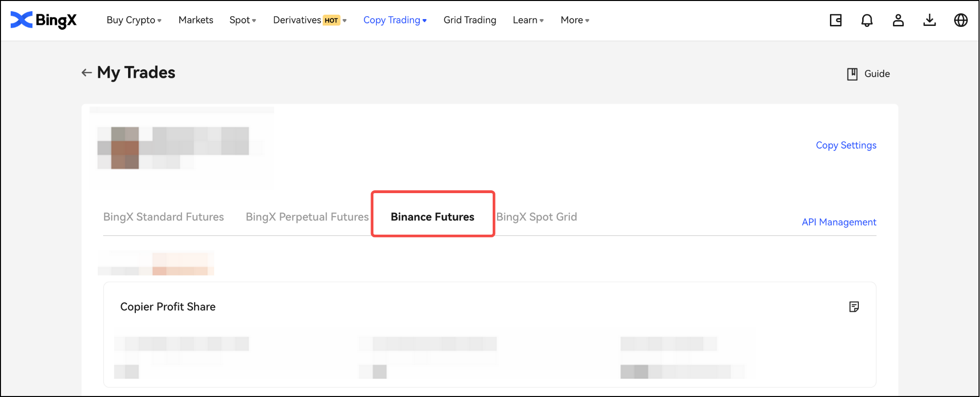Open API Management link
This screenshot has height=397, width=980.
[x=839, y=222]
